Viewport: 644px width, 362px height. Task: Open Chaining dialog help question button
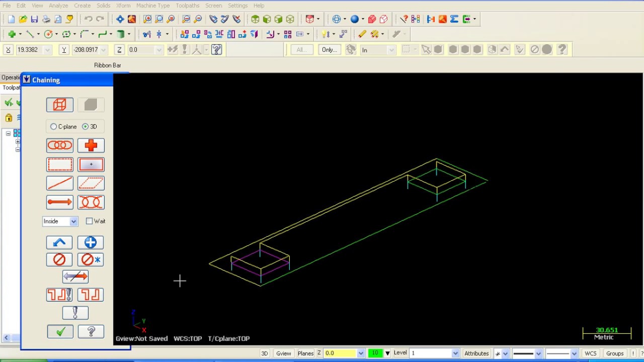coord(91,332)
